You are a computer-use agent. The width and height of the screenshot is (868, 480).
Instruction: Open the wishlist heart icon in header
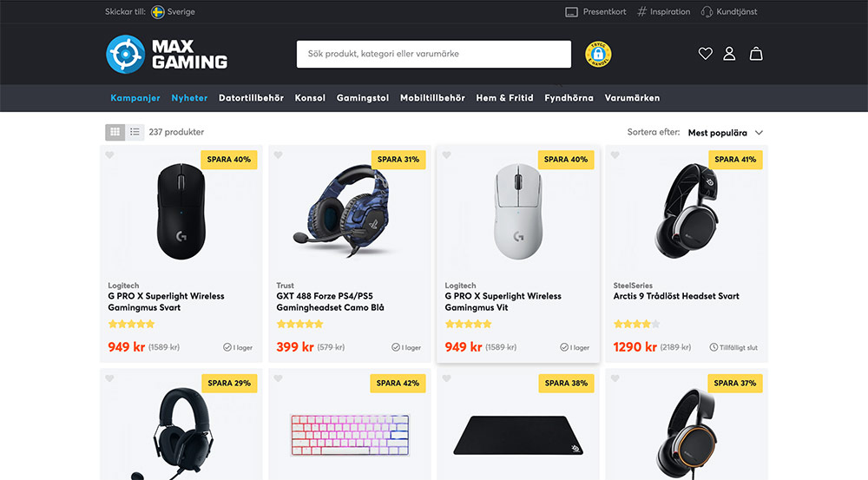pos(705,54)
